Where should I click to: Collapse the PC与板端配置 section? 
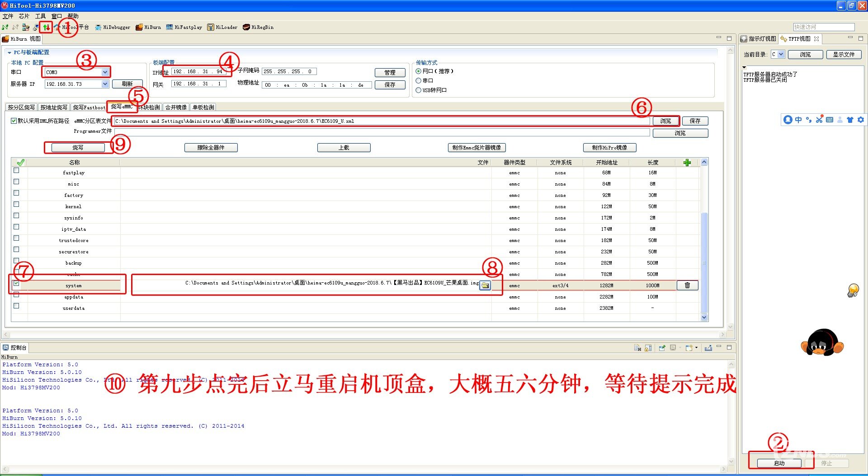(9, 52)
